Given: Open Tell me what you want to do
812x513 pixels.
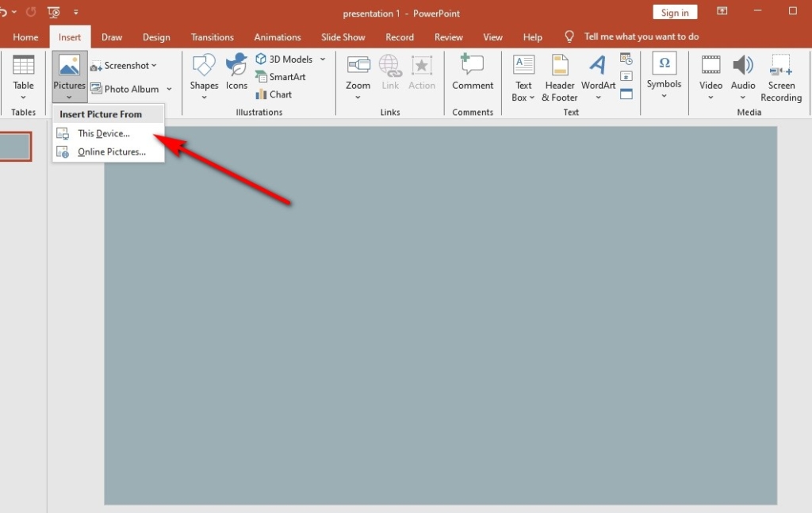Looking at the screenshot, I should [641, 36].
